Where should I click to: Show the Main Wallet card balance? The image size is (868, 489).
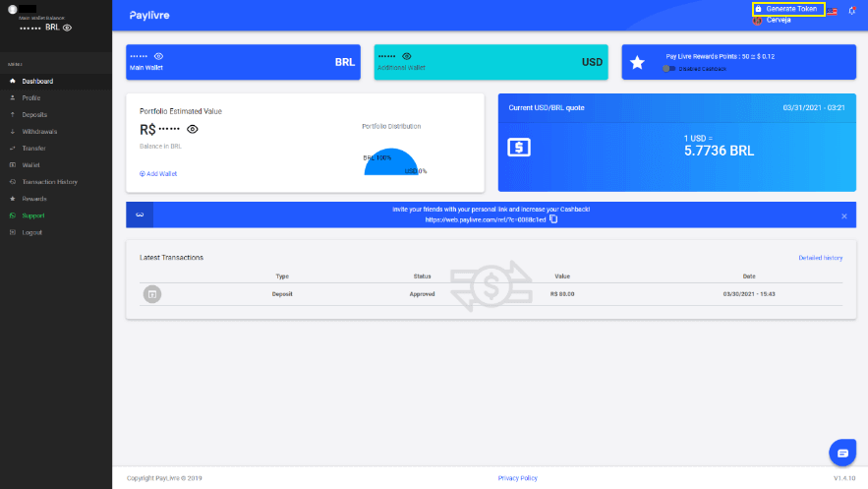pyautogui.click(x=159, y=57)
